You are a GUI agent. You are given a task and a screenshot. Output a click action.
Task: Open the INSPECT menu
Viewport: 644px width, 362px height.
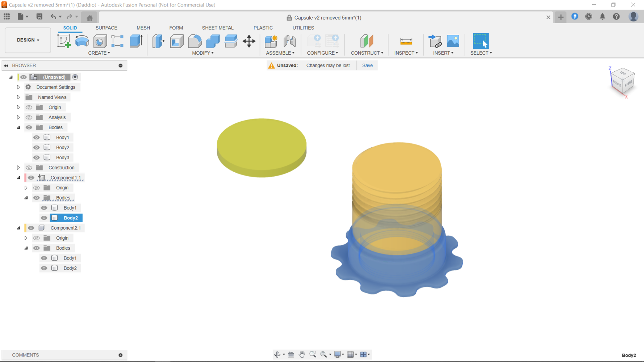[406, 53]
